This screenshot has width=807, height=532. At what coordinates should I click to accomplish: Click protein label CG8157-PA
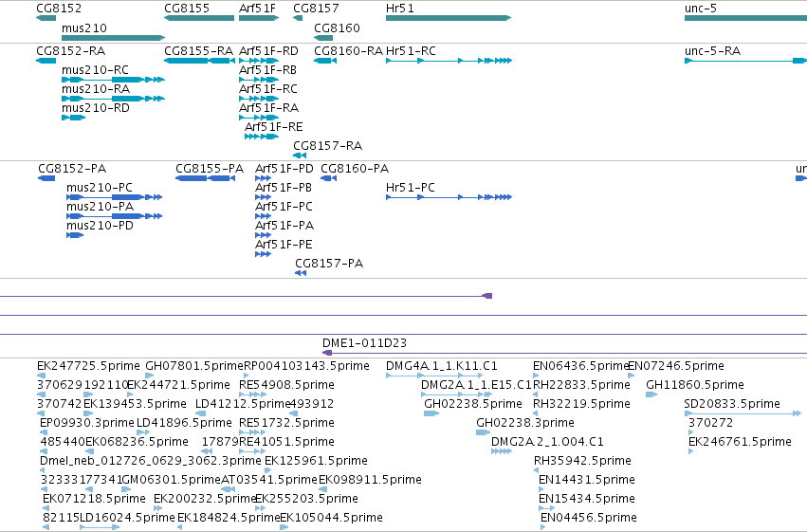[329, 264]
